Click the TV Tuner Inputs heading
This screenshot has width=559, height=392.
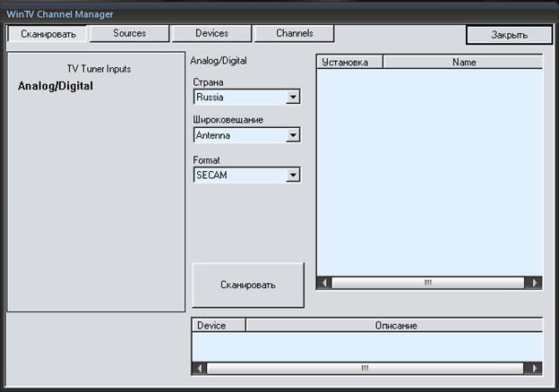pyautogui.click(x=99, y=69)
